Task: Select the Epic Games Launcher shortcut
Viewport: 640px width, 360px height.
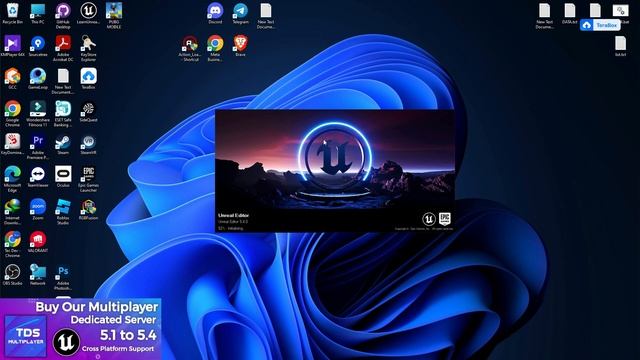Action: (x=89, y=179)
